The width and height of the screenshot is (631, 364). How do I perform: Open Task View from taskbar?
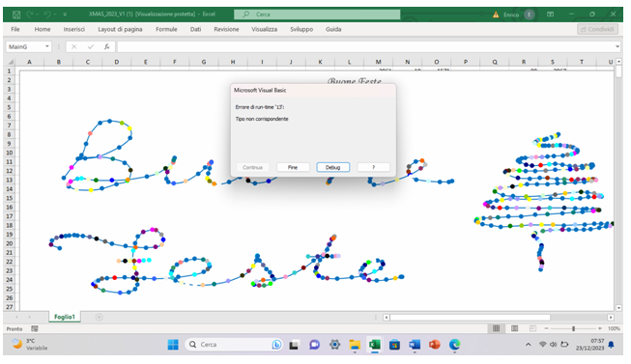tap(294, 345)
